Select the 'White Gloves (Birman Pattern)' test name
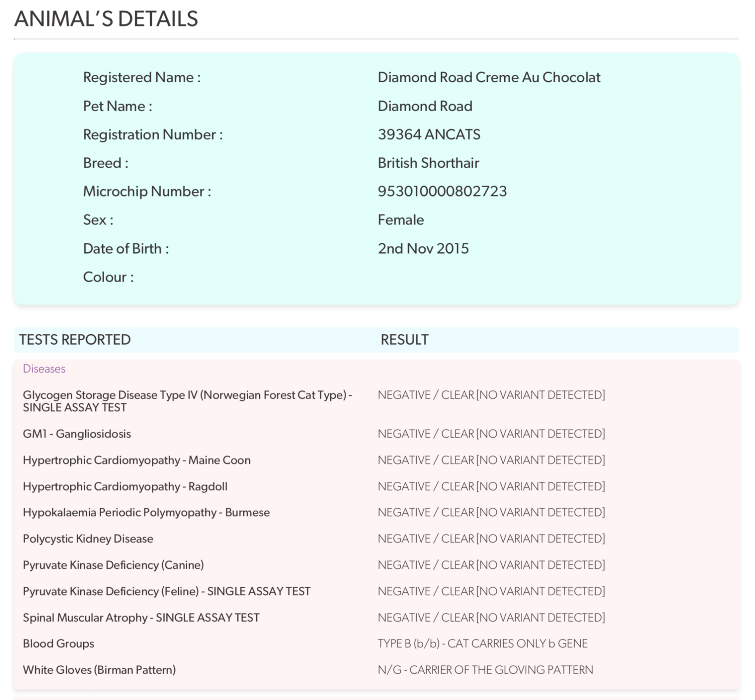 [99, 670]
